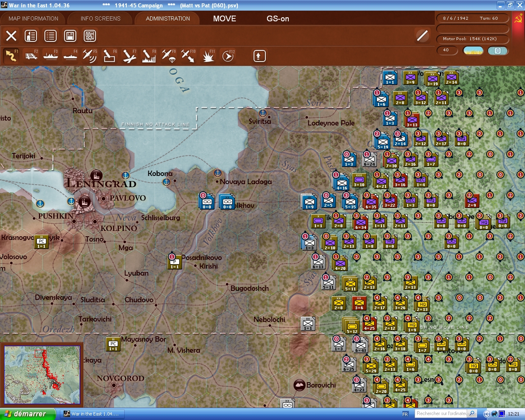Select F10 air transfer mode
This screenshot has width=525, height=420.
[x=188, y=56]
